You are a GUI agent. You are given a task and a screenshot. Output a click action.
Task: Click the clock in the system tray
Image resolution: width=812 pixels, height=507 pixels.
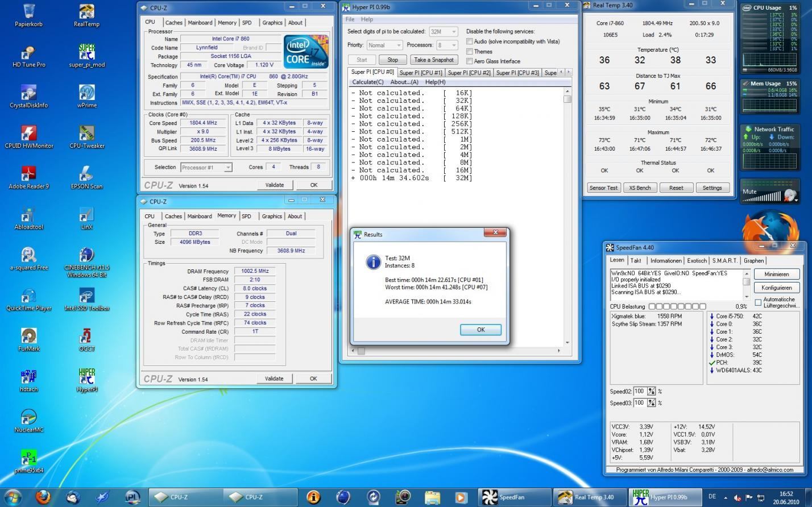[786, 497]
